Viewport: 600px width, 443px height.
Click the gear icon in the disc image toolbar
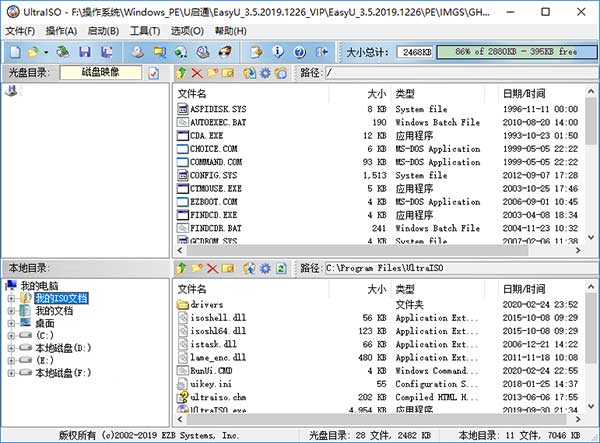pyautogui.click(x=265, y=73)
